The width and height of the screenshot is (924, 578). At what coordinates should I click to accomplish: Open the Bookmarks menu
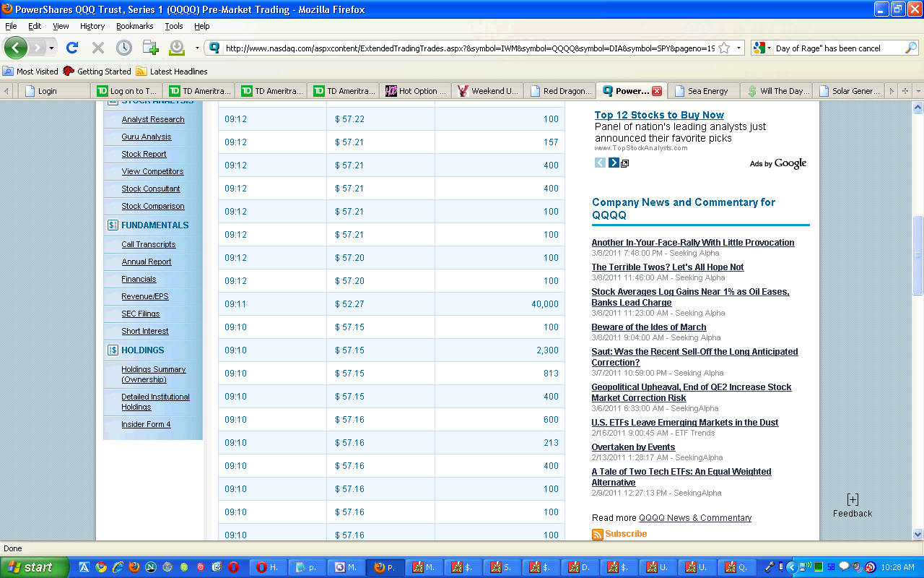click(135, 26)
